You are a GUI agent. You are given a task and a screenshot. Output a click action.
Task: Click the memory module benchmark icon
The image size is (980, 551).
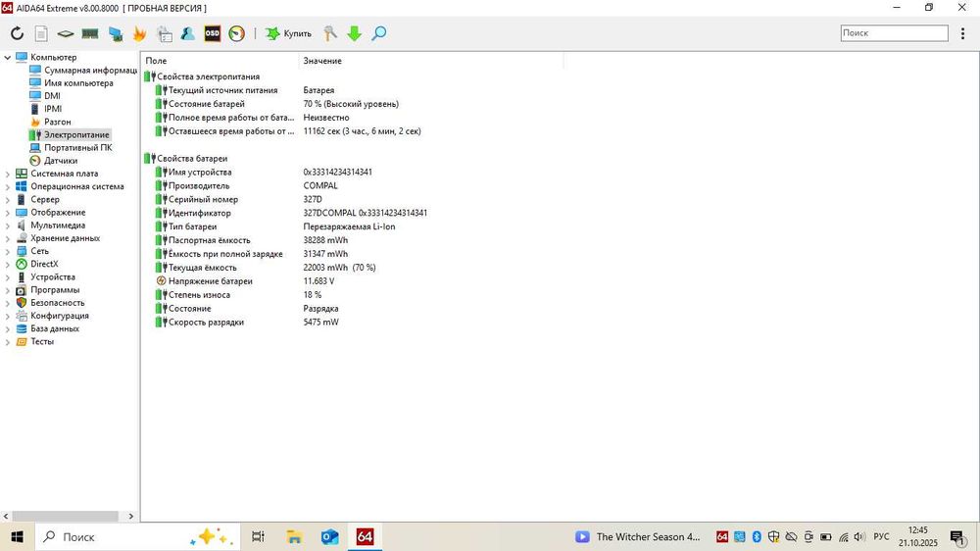click(x=90, y=33)
